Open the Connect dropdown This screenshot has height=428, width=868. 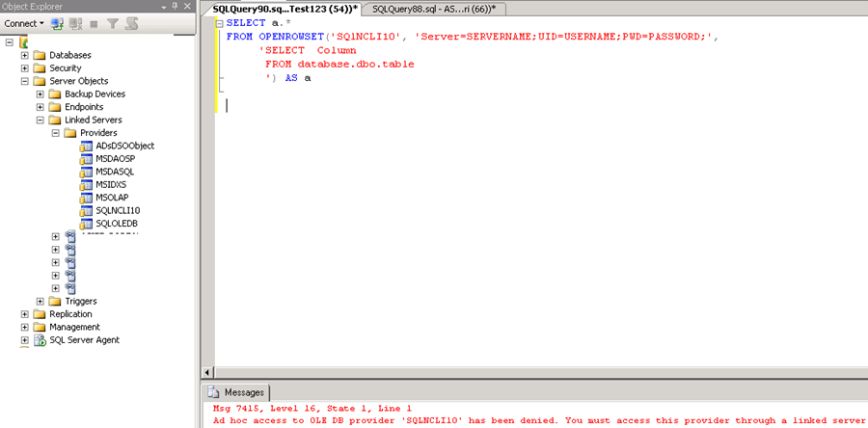point(25,23)
